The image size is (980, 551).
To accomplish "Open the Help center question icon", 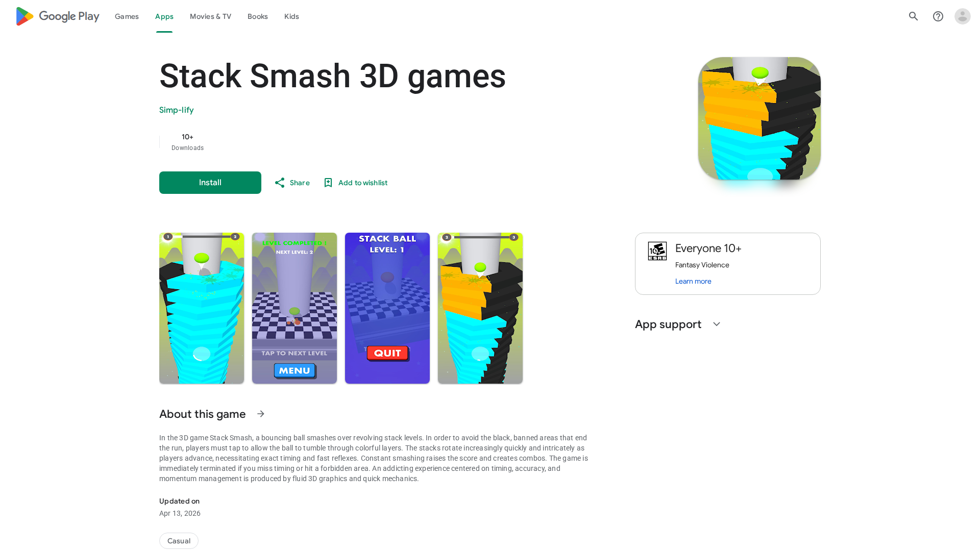I will pos(938,16).
